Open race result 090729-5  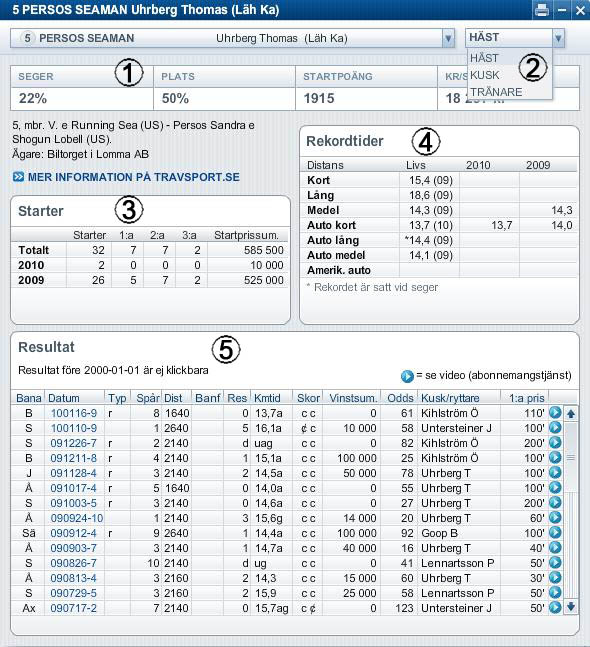point(73,593)
